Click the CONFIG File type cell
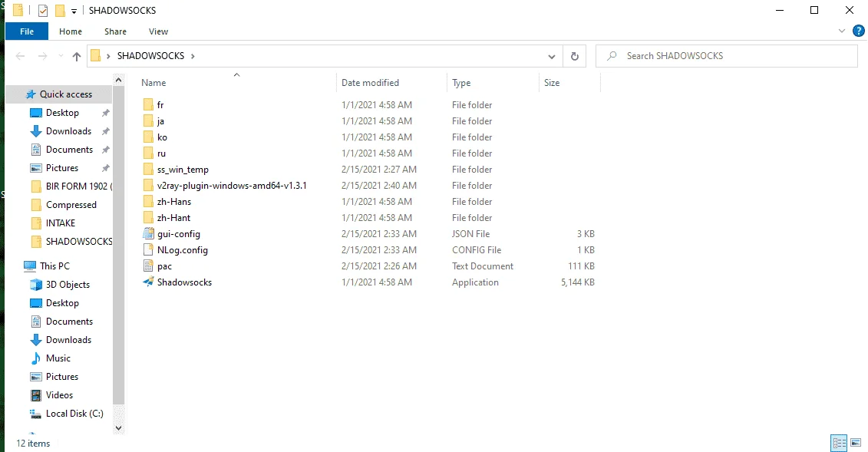Viewport: 868px width, 452px height. click(476, 250)
